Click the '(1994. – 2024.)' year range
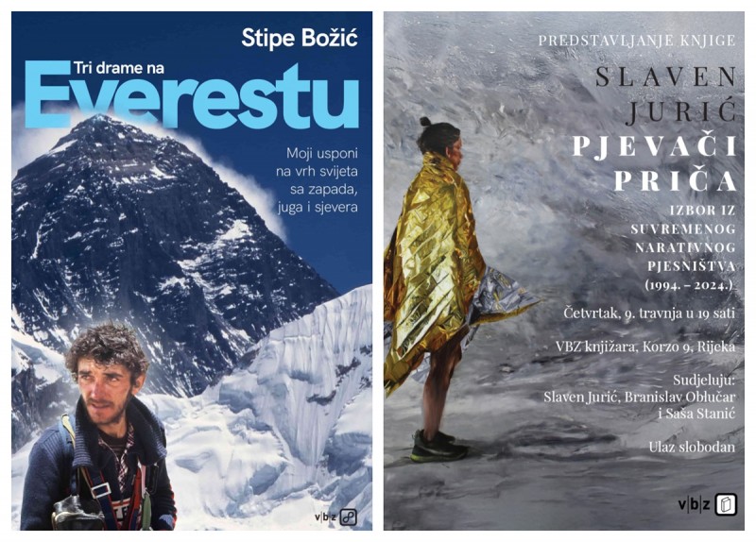Image resolution: width=756 pixels, height=542 pixels. coord(691,285)
